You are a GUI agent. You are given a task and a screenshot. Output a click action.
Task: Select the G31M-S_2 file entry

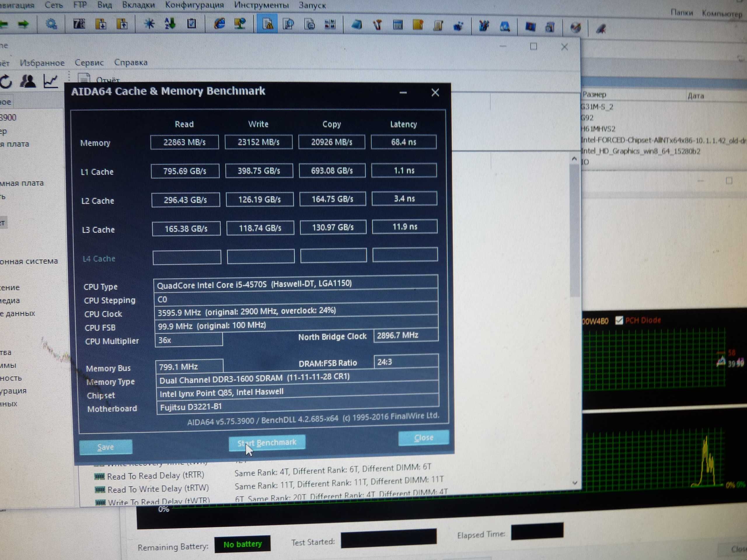[x=597, y=107]
